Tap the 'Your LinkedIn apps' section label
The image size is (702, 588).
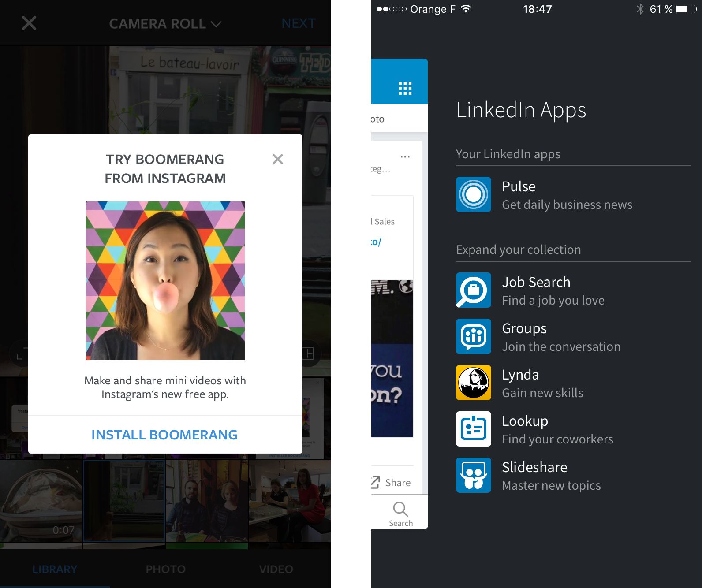[x=508, y=154]
